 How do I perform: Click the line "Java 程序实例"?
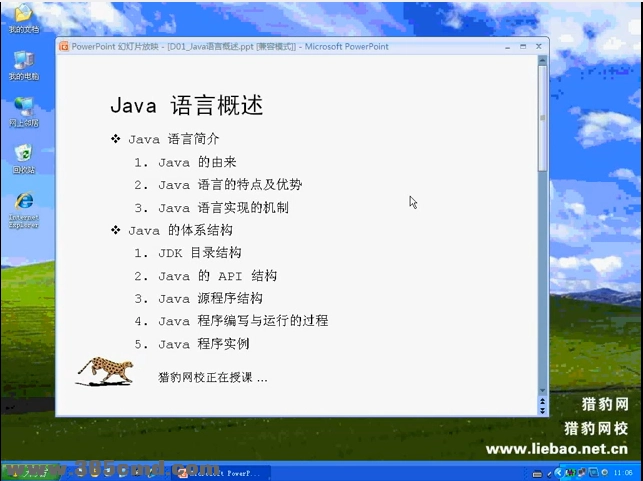pyautogui.click(x=204, y=344)
